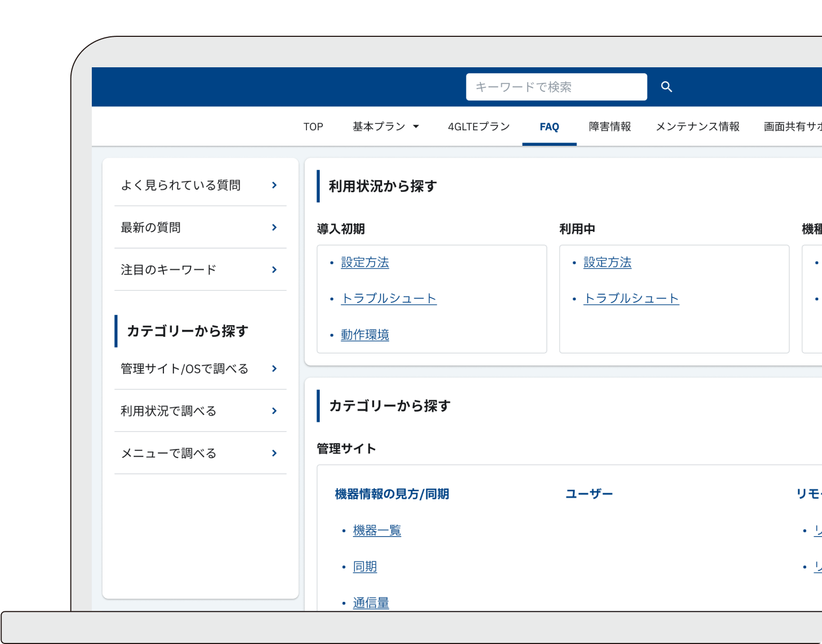Open the メンテナンス情報 menu item
This screenshot has height=644, width=822.
[x=697, y=127]
